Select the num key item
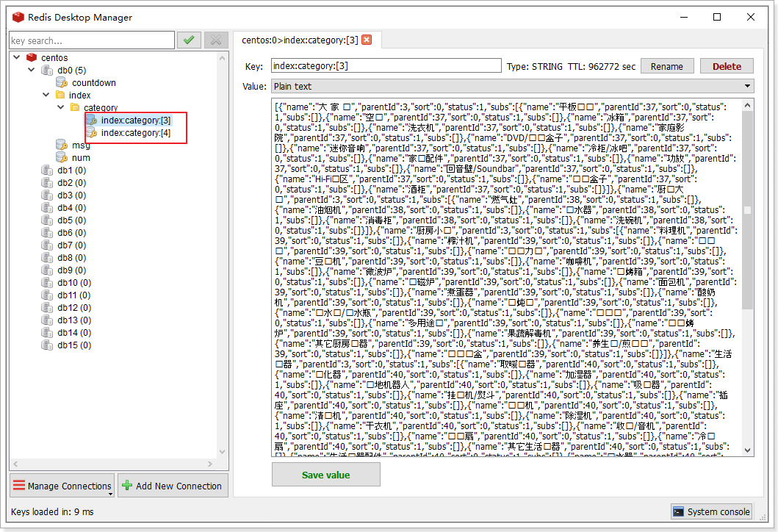Viewport: 778px width, 532px height. point(81,157)
